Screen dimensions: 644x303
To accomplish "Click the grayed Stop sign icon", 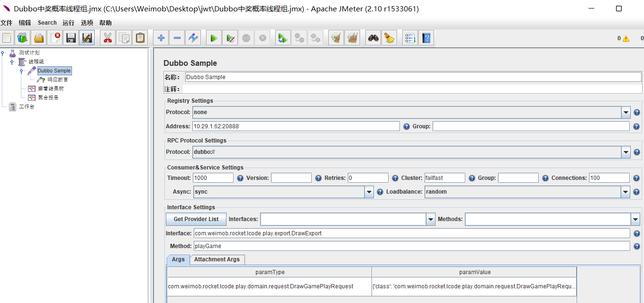I will 246,38.
